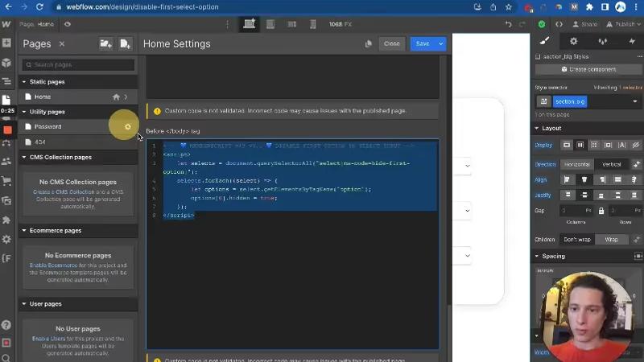Choose Horizontal flex direction
The height and width of the screenshot is (362, 644).
point(576,164)
